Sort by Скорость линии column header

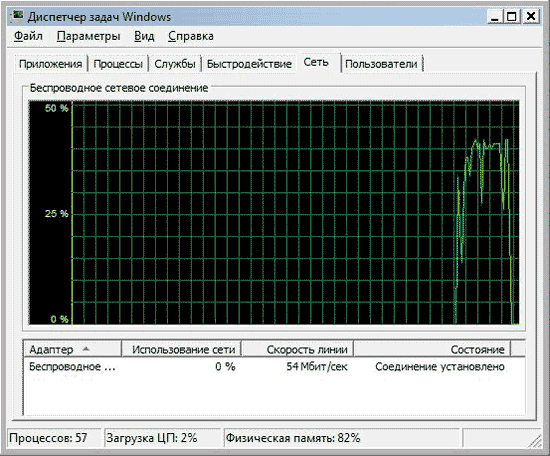point(298,349)
